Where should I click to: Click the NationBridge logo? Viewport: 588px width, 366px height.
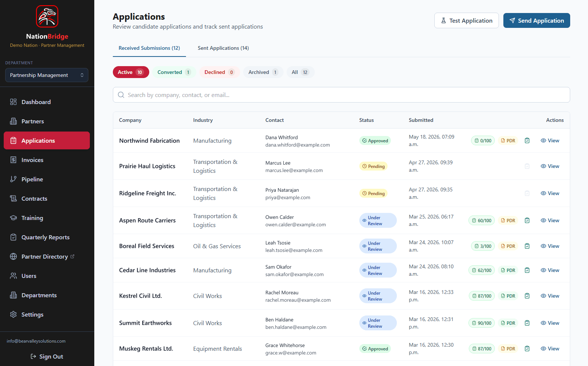pyautogui.click(x=47, y=16)
